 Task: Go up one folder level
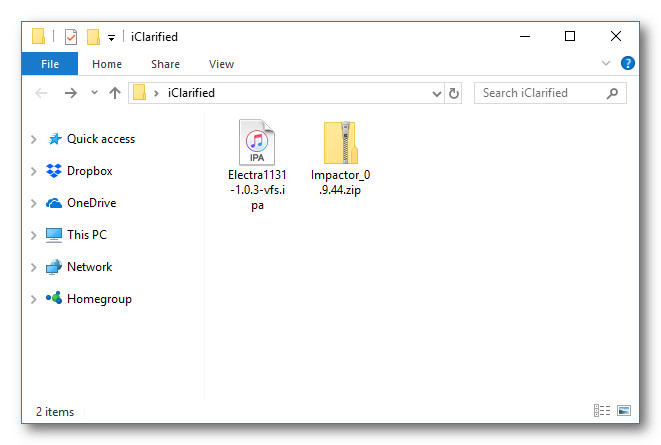115,93
